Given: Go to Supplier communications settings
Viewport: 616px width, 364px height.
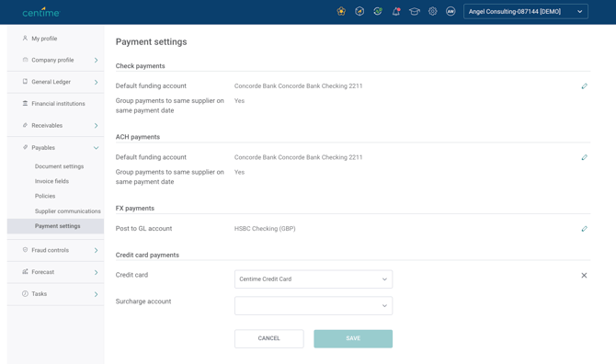Looking at the screenshot, I should tap(67, 211).
